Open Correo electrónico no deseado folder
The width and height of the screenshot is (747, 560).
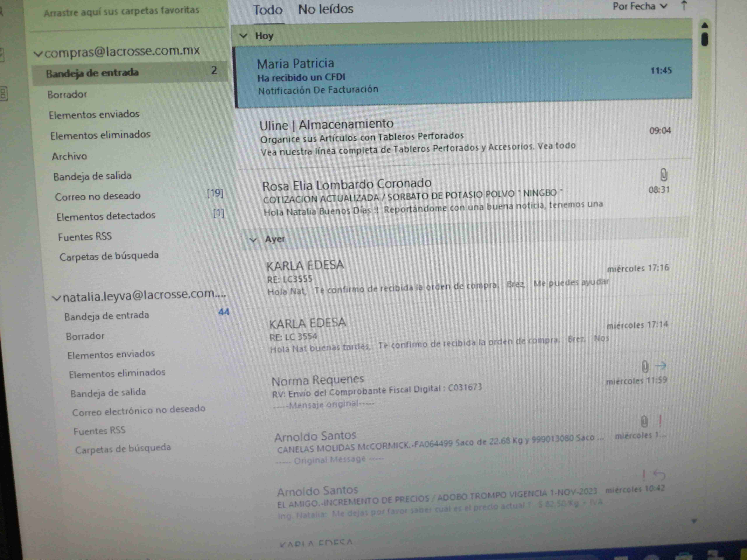click(139, 411)
